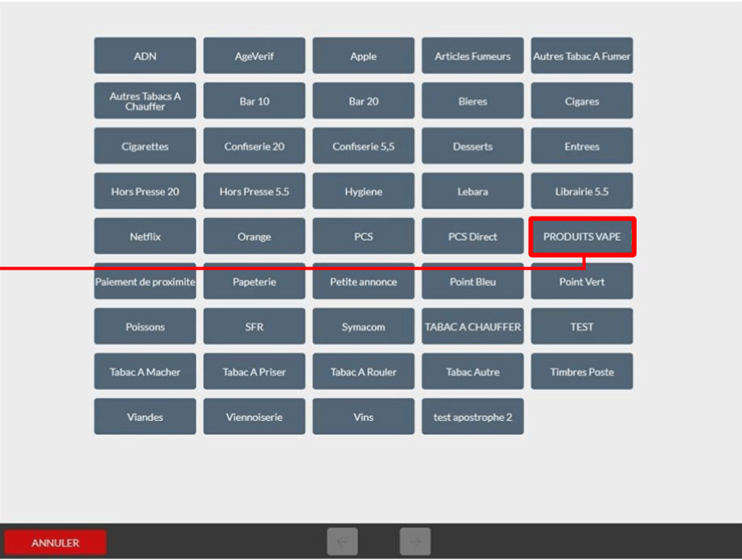Select the TABAC A CHAUFFER category

pos(472,327)
